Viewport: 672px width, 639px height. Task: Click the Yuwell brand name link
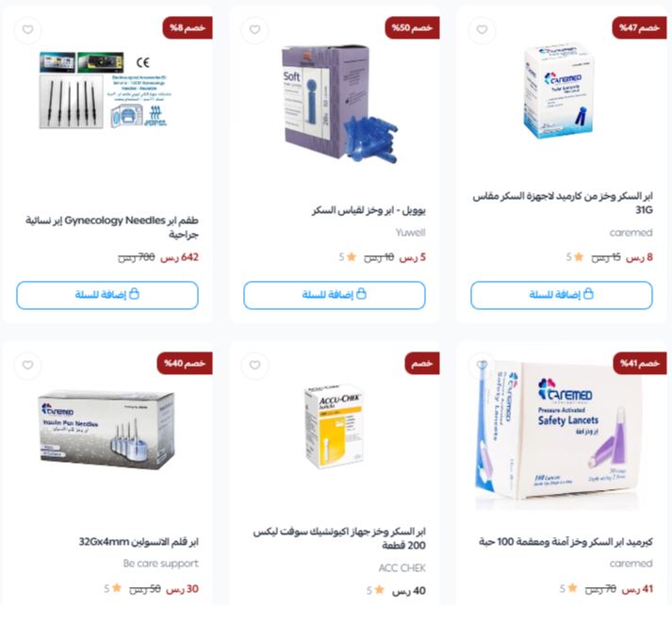[x=410, y=232]
